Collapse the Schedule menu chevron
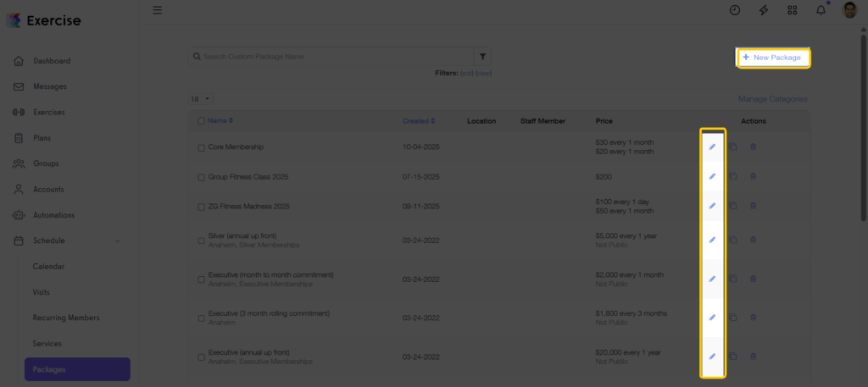 pyautogui.click(x=117, y=241)
